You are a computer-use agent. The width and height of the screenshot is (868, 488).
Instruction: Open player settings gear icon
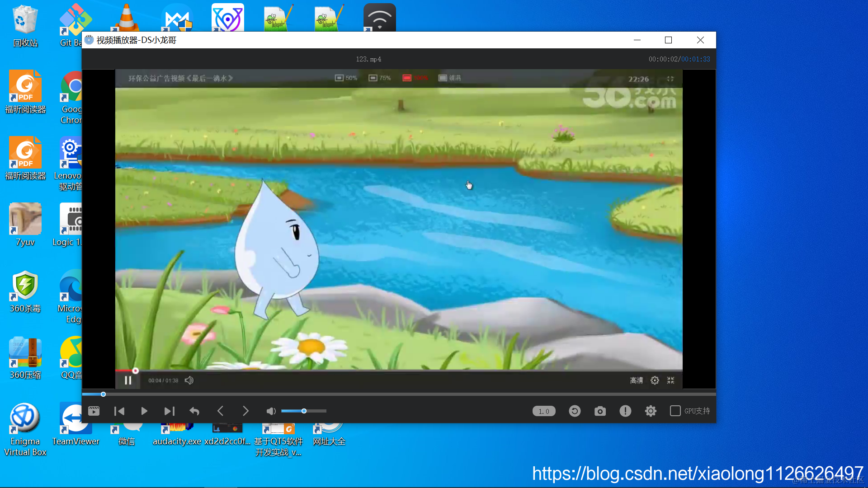coord(651,411)
